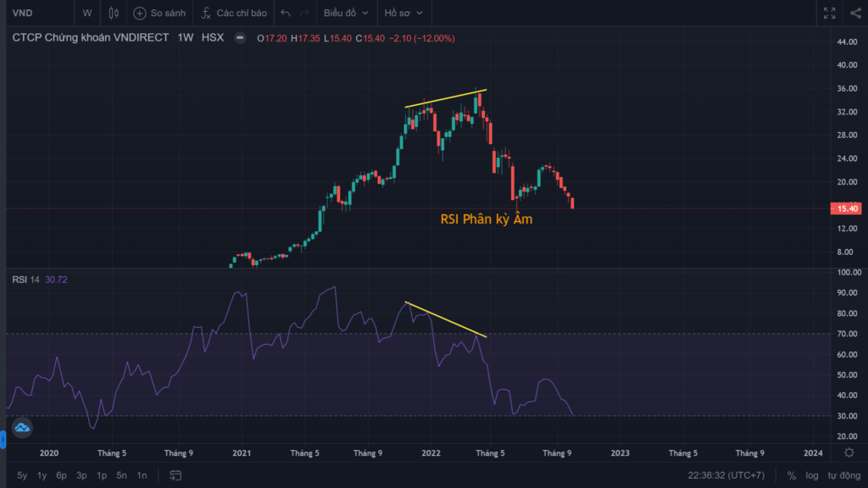Select the yellow trendline on the RSI pane

pyautogui.click(x=446, y=319)
